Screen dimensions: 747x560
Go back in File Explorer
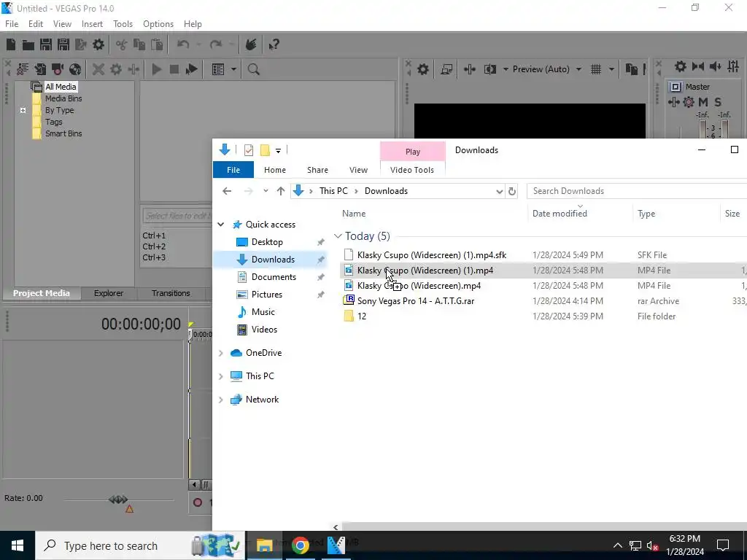227,191
